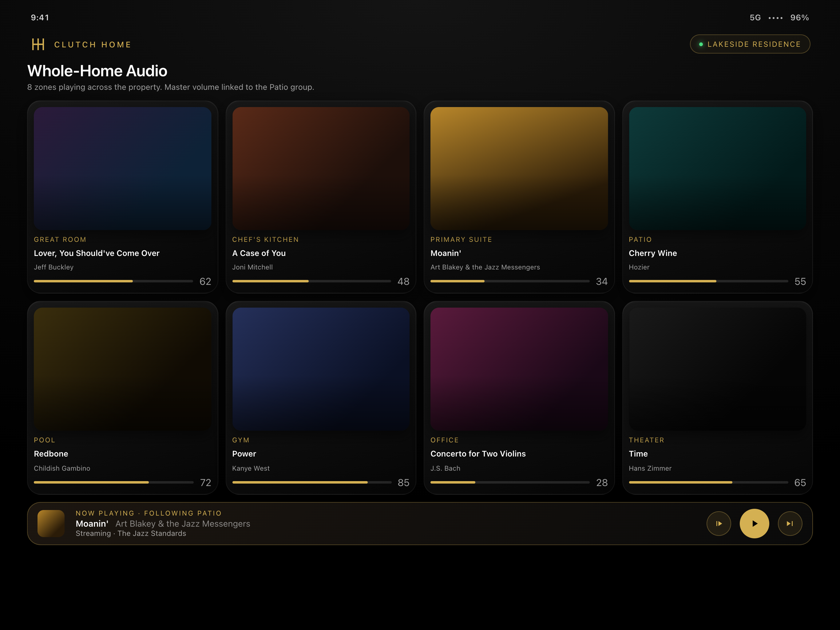The height and width of the screenshot is (630, 840).
Task: Click the Now Playing · Following Patio label
Action: (149, 513)
